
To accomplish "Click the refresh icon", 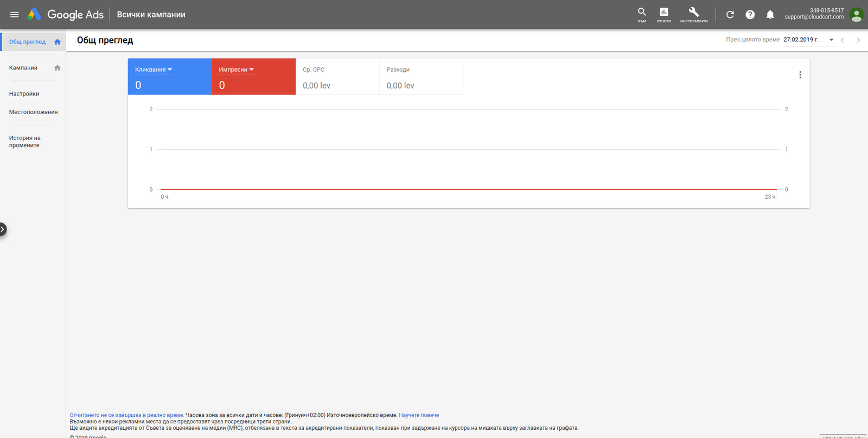I will (x=730, y=15).
